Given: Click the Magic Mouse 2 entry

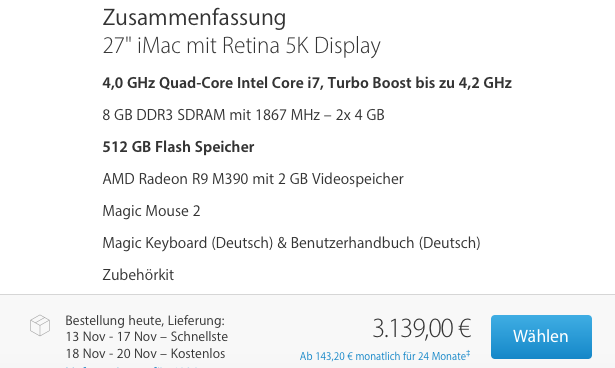Looking at the screenshot, I should coord(151,211).
